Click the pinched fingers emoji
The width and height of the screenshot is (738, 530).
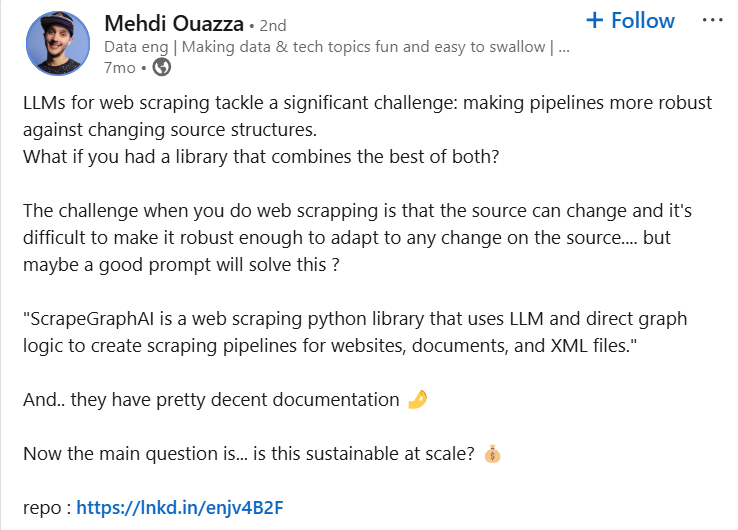pyautogui.click(x=418, y=400)
